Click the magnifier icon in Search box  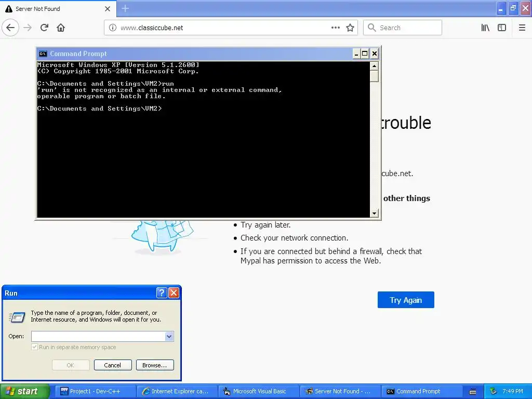point(372,28)
